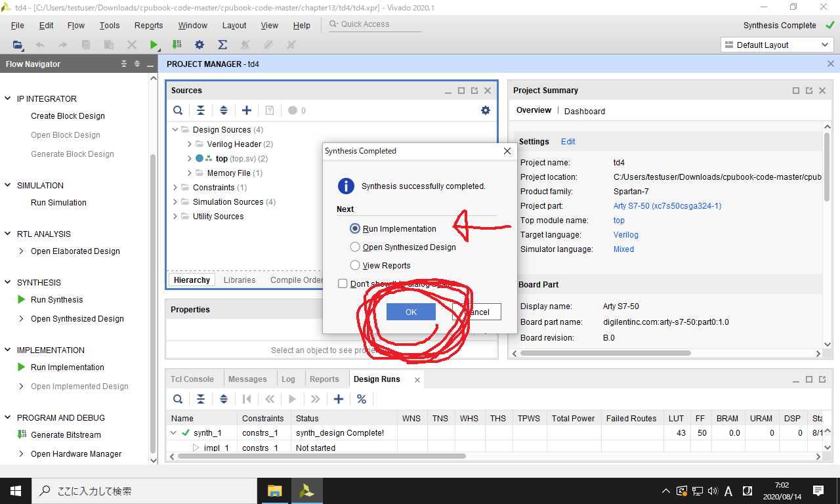This screenshot has width=840, height=504.
Task: Collapse the IMPLEMENTATION section
Action: [8, 350]
